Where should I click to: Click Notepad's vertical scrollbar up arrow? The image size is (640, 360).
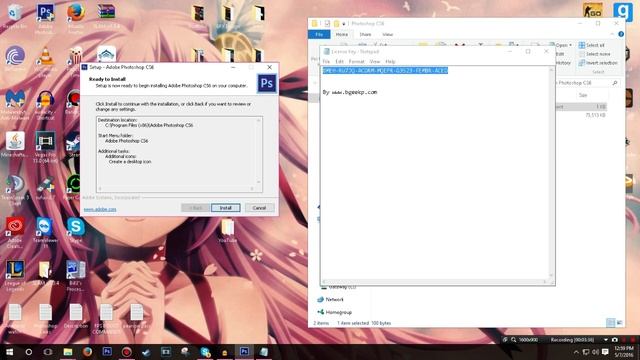[551, 70]
